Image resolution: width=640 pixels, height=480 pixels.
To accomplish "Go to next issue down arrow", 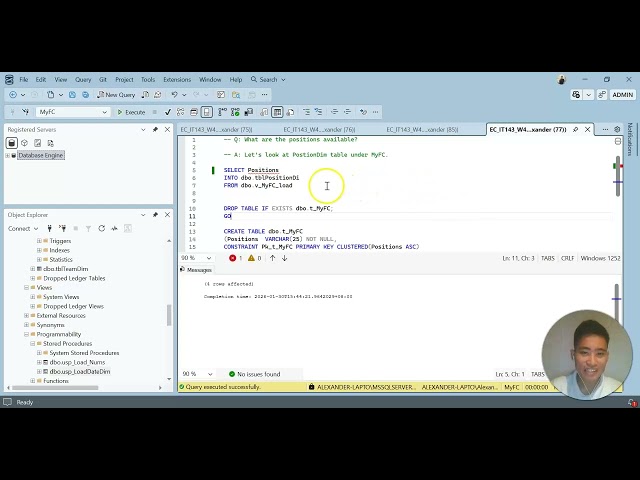I will [284, 258].
